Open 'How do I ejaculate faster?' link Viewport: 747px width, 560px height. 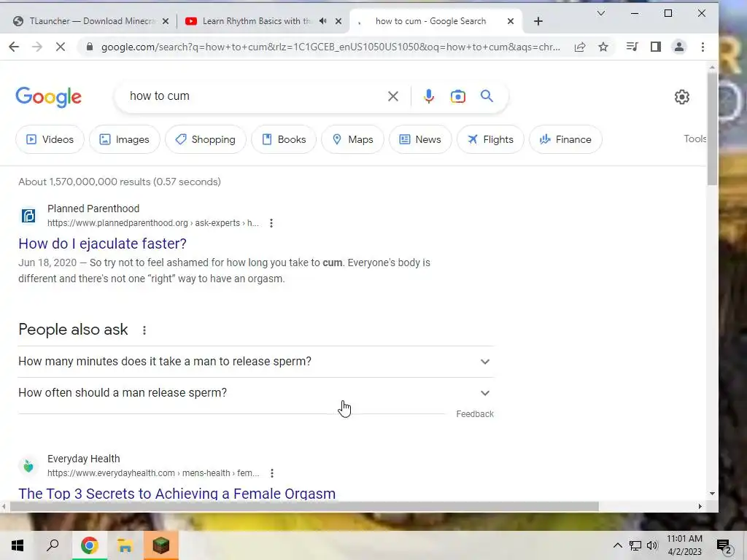pyautogui.click(x=102, y=244)
